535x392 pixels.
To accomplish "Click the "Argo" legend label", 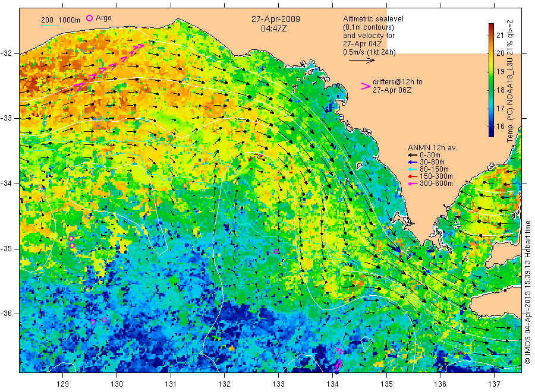I will [103, 18].
